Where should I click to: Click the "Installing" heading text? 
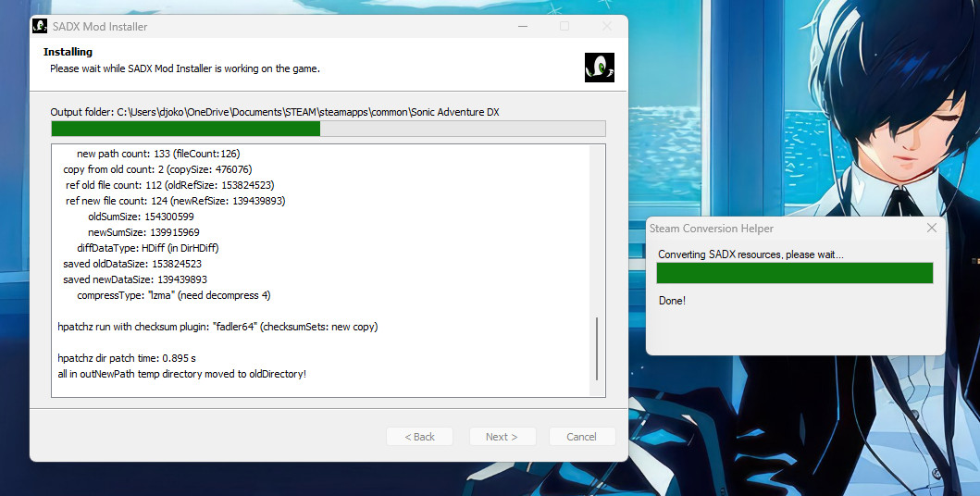coord(68,52)
